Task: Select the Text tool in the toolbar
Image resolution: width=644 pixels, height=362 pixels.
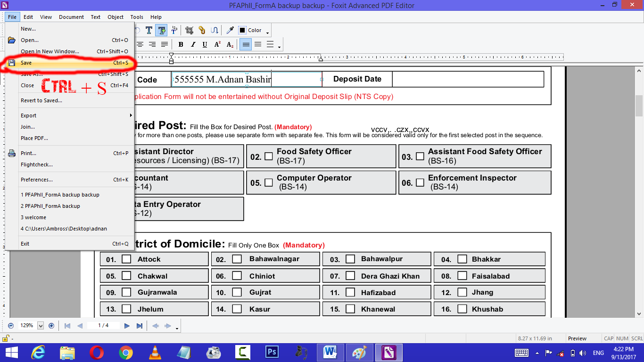Action: click(x=149, y=30)
